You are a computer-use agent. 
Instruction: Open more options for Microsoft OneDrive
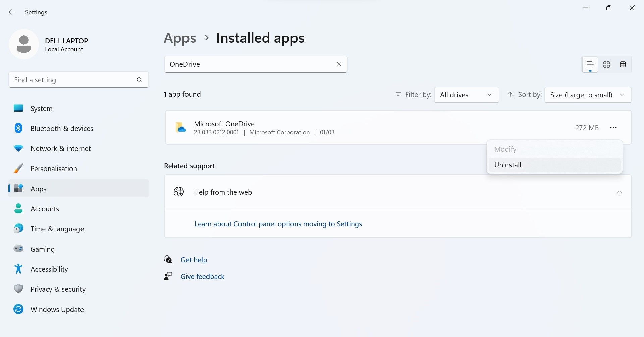point(614,127)
